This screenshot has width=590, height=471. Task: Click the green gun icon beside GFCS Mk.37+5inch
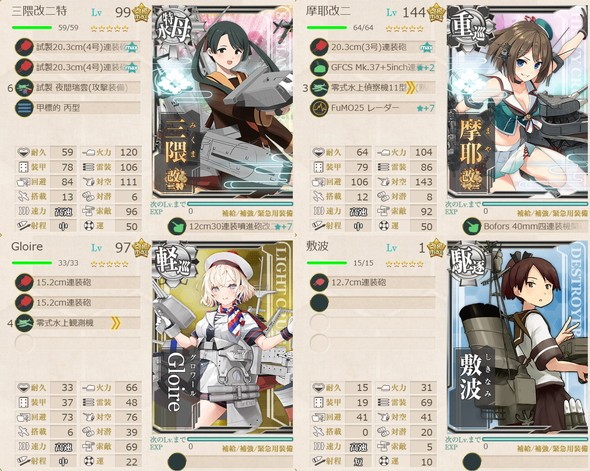[x=319, y=68]
